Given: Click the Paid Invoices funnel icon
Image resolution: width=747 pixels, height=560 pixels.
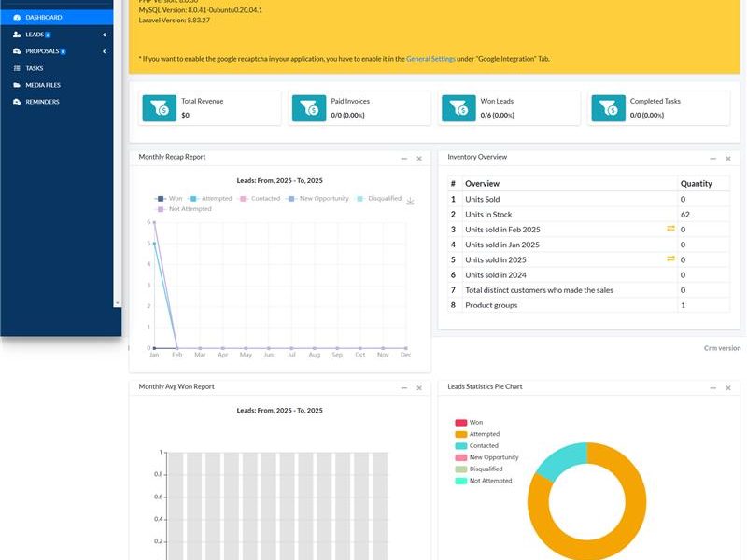Looking at the screenshot, I should pyautogui.click(x=309, y=108).
